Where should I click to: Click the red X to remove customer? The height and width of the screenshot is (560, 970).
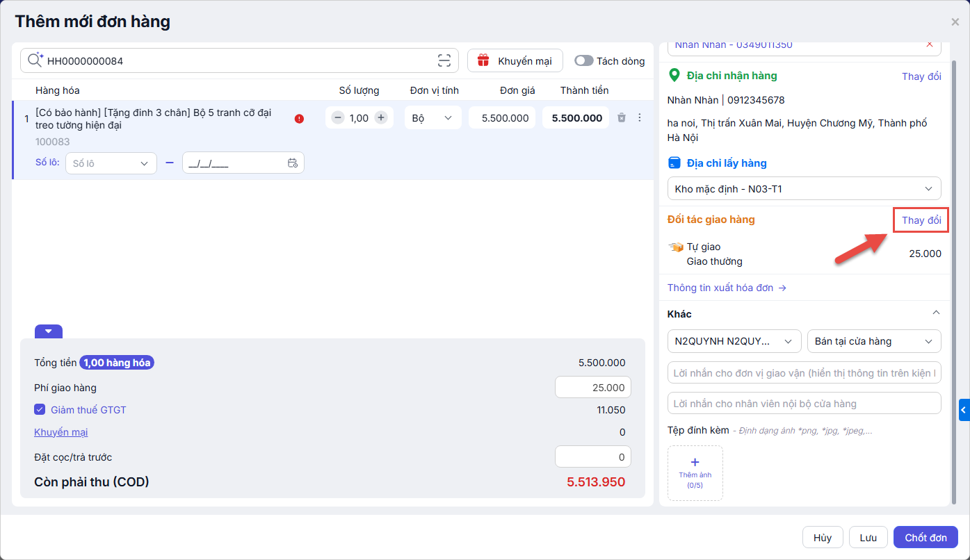(930, 44)
